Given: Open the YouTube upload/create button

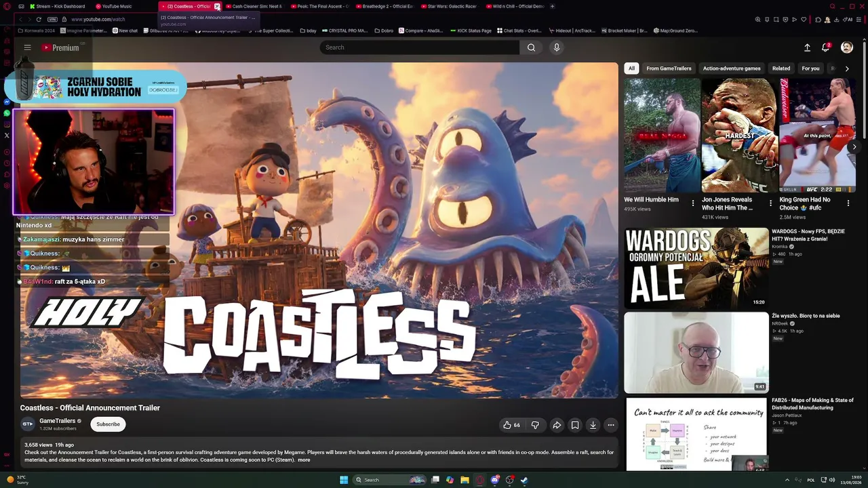Looking at the screenshot, I should coord(807,47).
